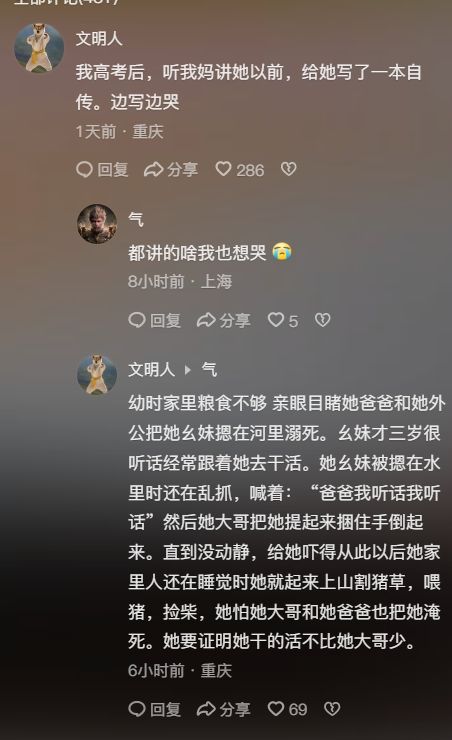Reply to 气's comment from 上海

(155, 320)
